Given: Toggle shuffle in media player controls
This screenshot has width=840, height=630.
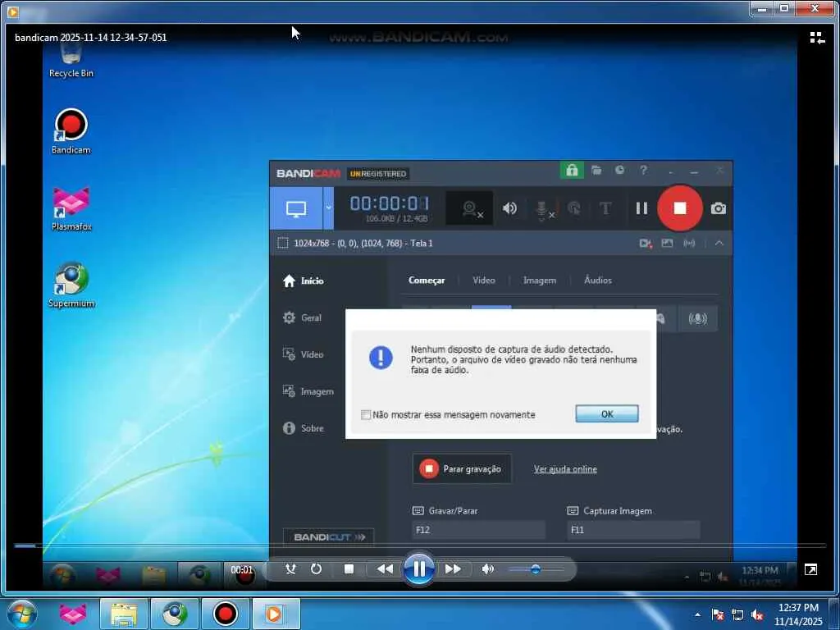Looking at the screenshot, I should point(290,569).
